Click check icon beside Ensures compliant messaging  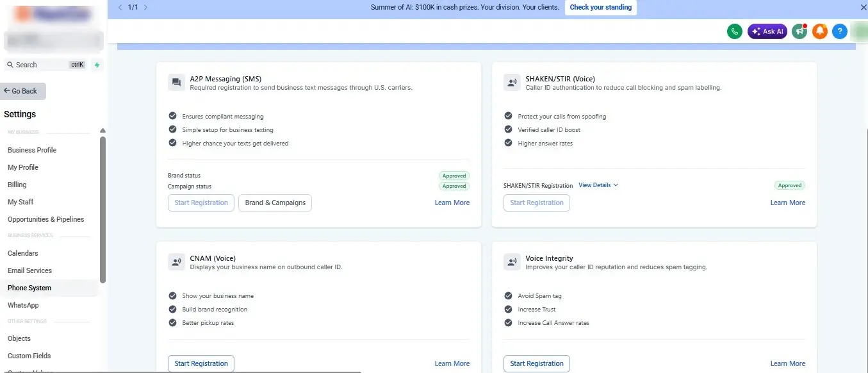pyautogui.click(x=172, y=116)
